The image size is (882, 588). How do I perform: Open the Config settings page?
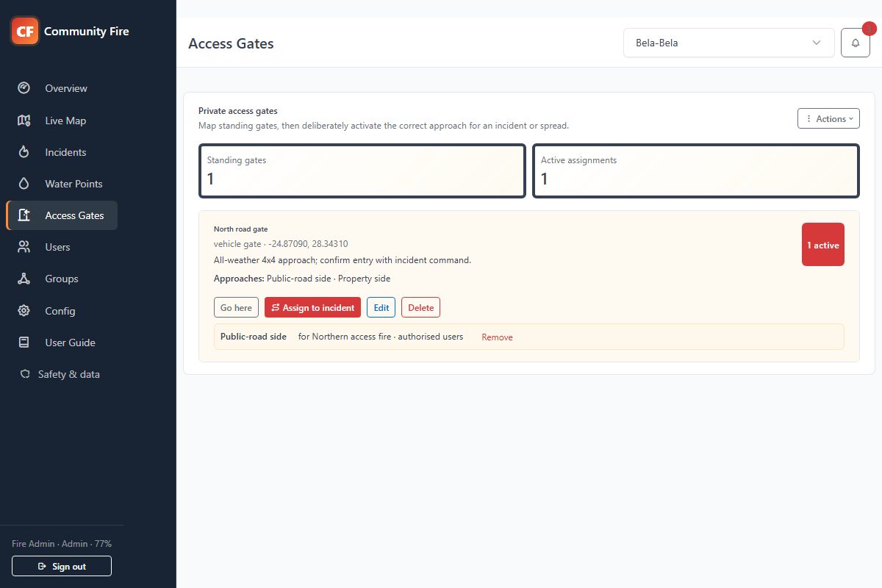click(62, 311)
